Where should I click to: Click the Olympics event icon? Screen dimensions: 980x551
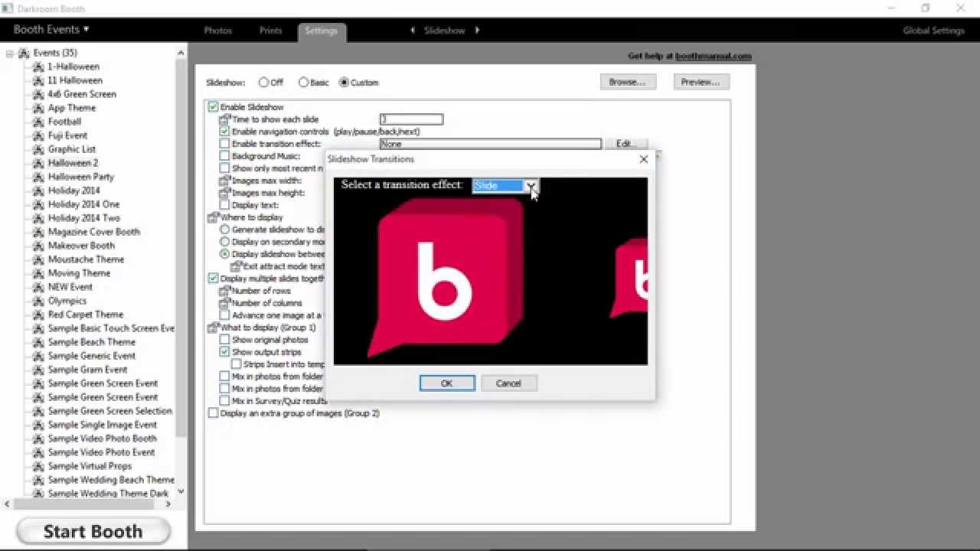(38, 301)
